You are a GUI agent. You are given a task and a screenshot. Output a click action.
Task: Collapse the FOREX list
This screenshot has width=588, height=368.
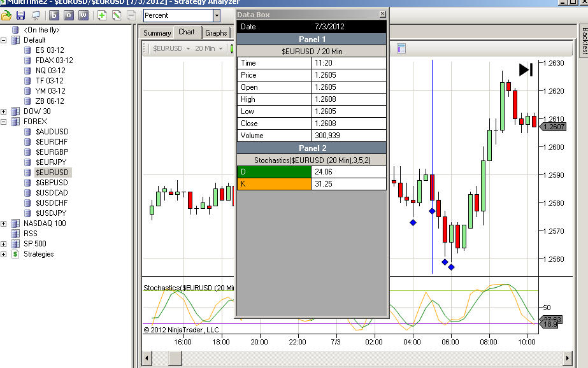point(4,122)
